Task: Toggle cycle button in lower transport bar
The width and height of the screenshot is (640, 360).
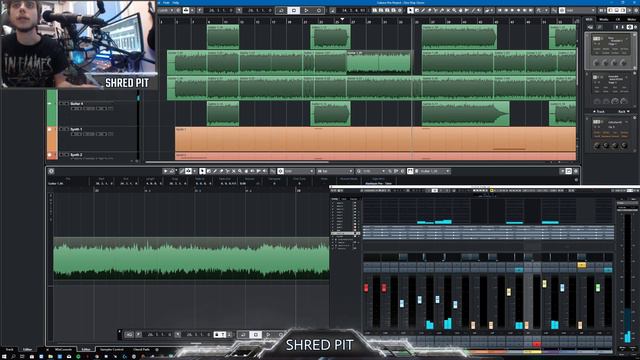Action: [x=243, y=335]
